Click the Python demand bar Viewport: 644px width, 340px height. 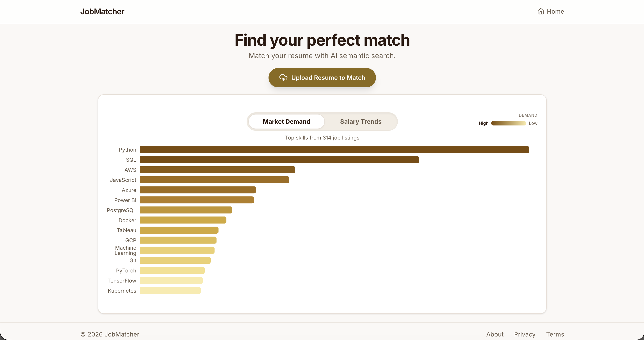pos(334,150)
